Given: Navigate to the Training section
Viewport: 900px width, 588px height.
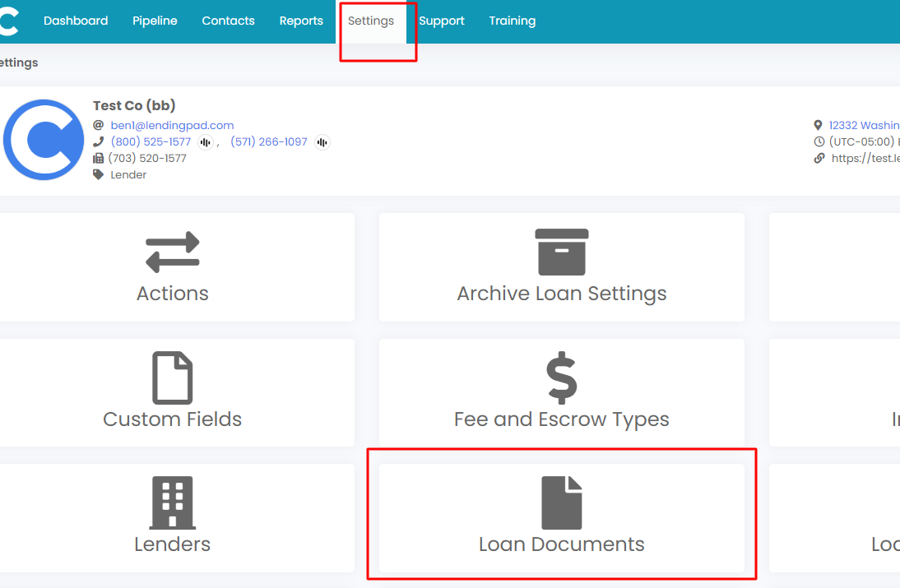Looking at the screenshot, I should click(x=512, y=21).
